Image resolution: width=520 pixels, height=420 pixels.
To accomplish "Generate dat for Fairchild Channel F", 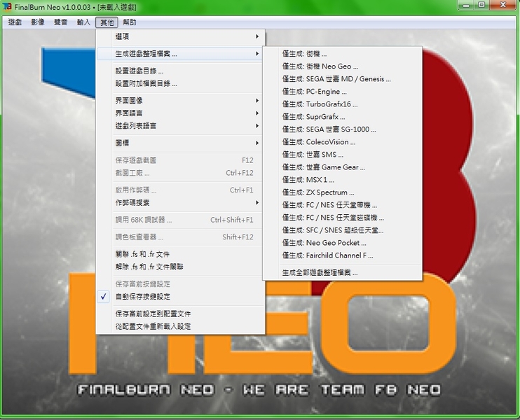I will click(x=342, y=255).
